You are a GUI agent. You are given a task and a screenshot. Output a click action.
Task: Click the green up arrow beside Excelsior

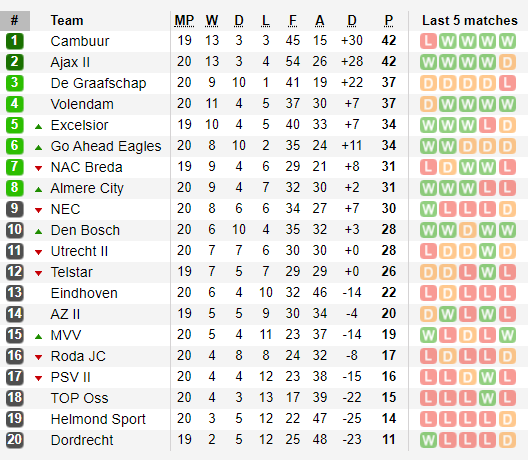38,127
